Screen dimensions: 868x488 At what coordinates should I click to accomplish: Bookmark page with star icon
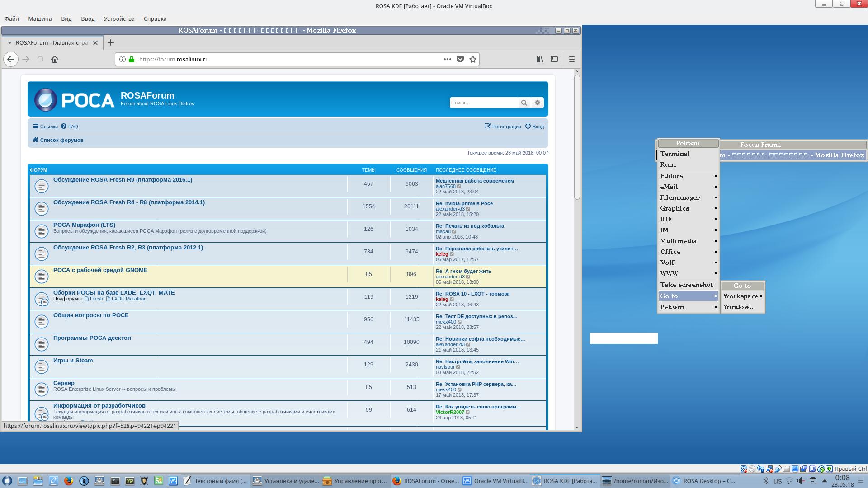click(x=473, y=59)
